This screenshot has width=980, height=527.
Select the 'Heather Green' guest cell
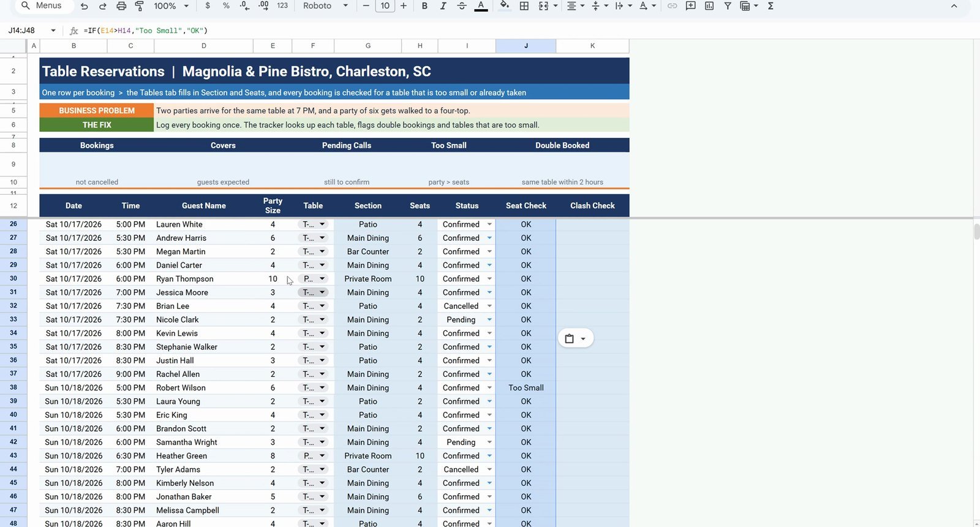click(x=204, y=456)
